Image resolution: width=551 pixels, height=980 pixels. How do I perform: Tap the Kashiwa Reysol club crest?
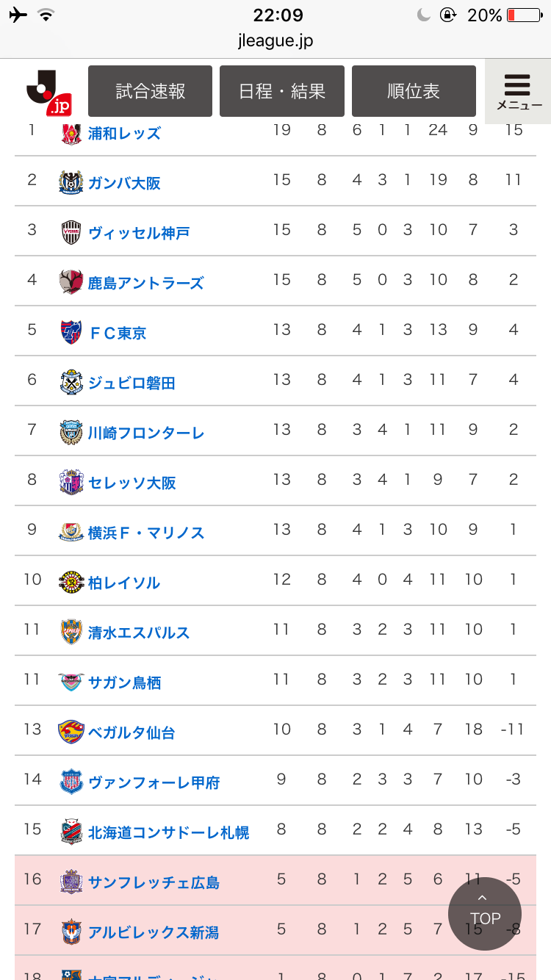click(71, 582)
